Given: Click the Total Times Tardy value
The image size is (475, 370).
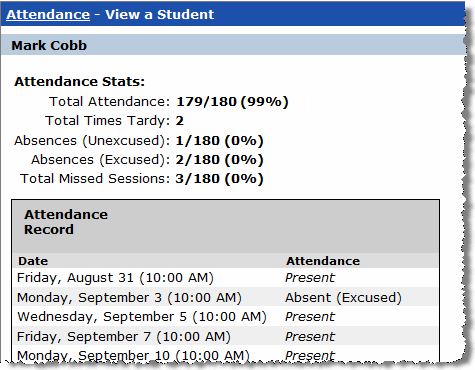Looking at the screenshot, I should pos(179,121).
